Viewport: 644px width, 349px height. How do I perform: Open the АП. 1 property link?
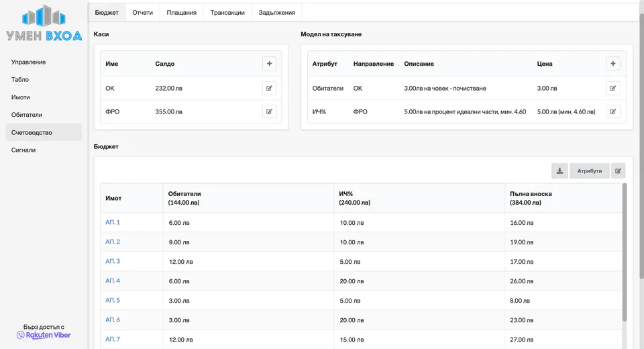113,222
